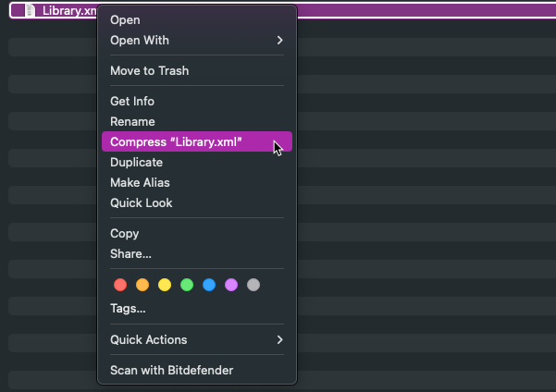Apply the red tag color
Viewport: 556px width, 392px height.
(120, 285)
